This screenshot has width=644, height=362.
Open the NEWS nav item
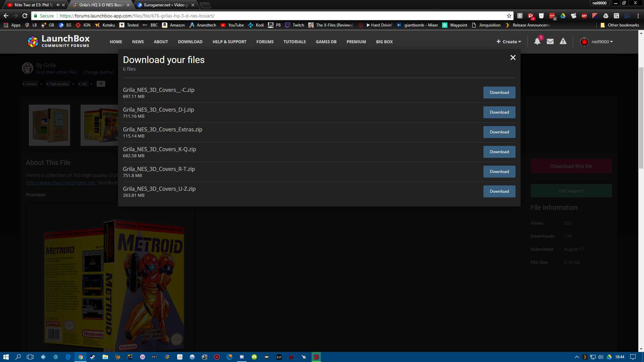[x=138, y=42]
